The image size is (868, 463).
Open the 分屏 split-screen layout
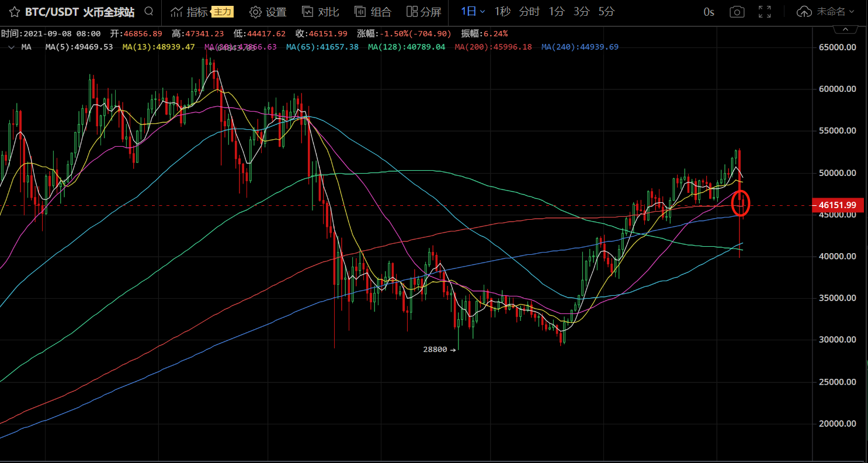[423, 12]
